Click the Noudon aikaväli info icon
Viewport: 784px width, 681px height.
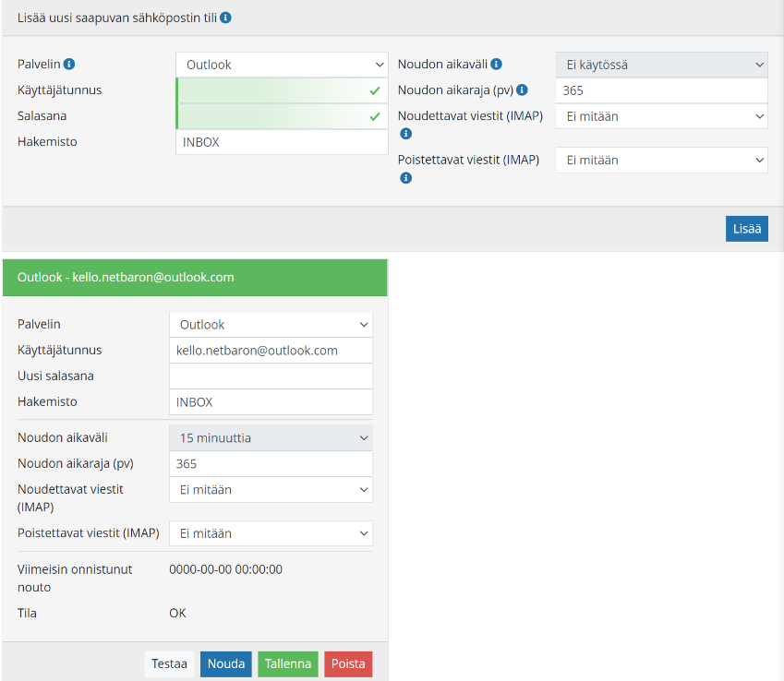(497, 65)
